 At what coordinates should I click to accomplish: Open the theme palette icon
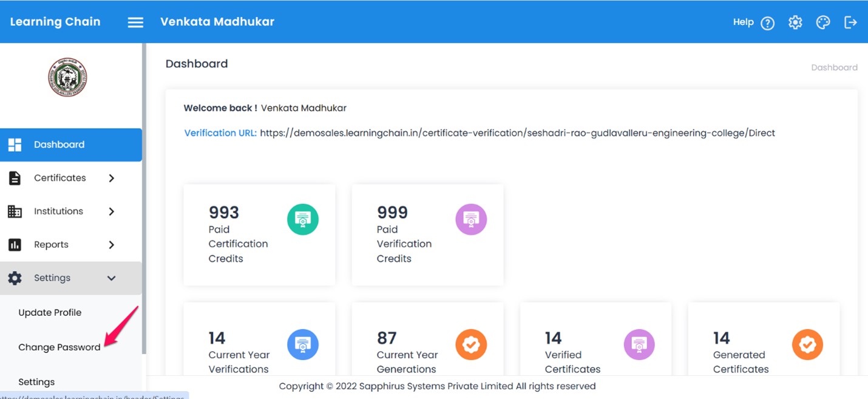[x=822, y=22]
